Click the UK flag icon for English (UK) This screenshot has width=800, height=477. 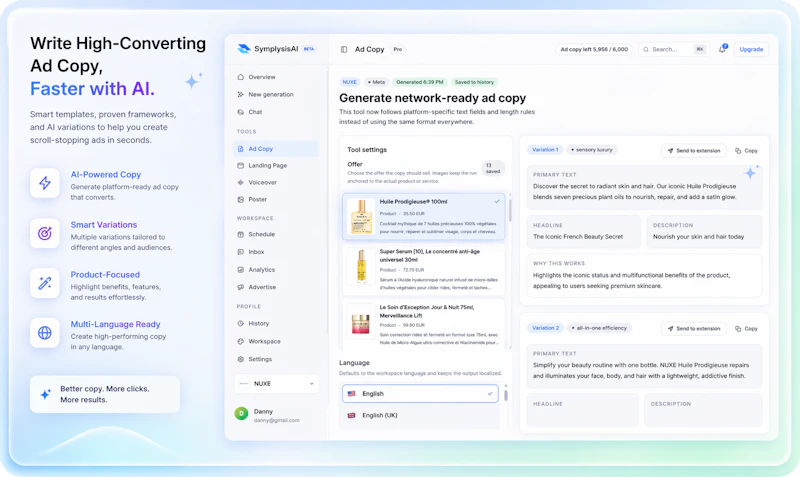352,415
